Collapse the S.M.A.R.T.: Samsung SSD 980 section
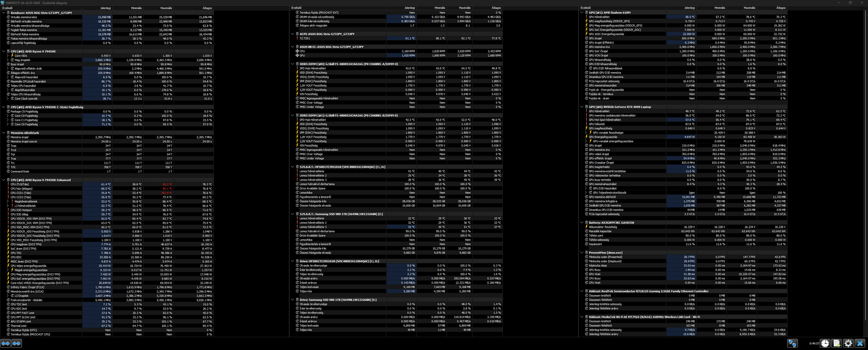 pyautogui.click(x=293, y=214)
